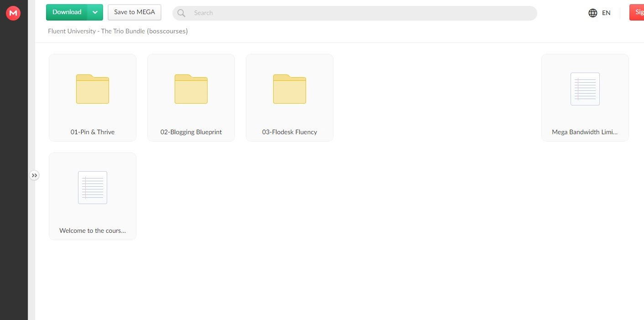The image size is (644, 320).
Task: Open the 01-Pin & Thrive folder icon
Action: pyautogui.click(x=93, y=89)
